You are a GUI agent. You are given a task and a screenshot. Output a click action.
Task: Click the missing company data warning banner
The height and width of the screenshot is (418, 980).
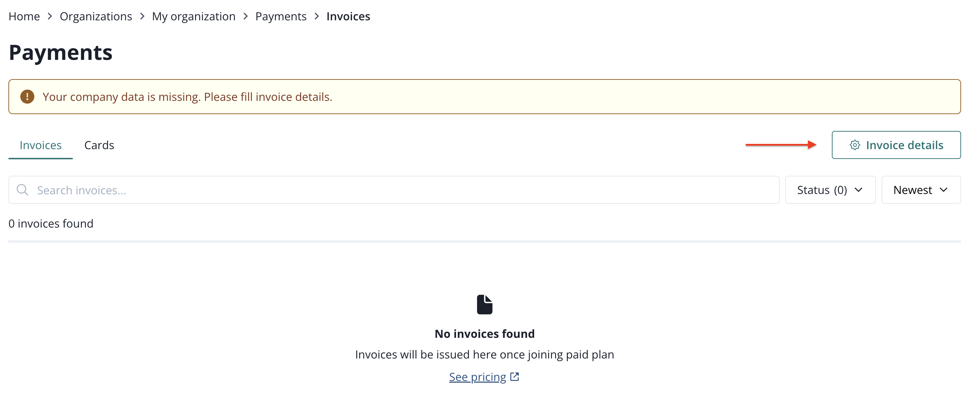484,97
